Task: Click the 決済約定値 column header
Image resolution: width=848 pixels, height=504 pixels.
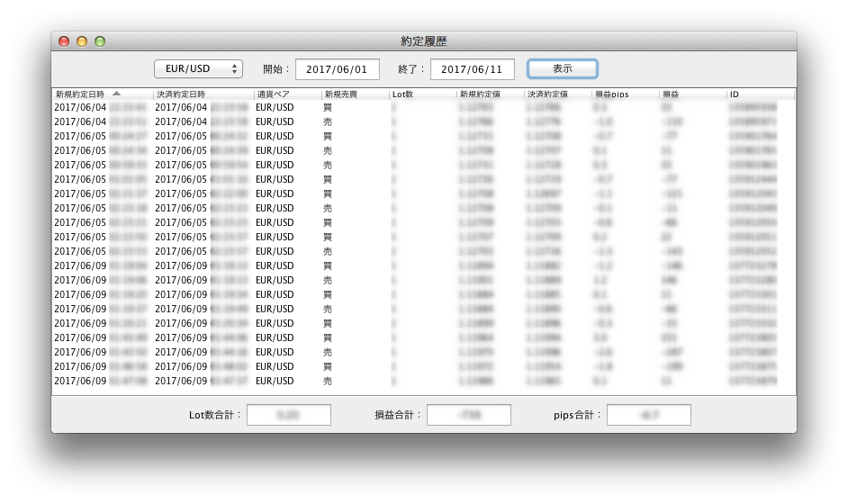Action: click(x=558, y=94)
